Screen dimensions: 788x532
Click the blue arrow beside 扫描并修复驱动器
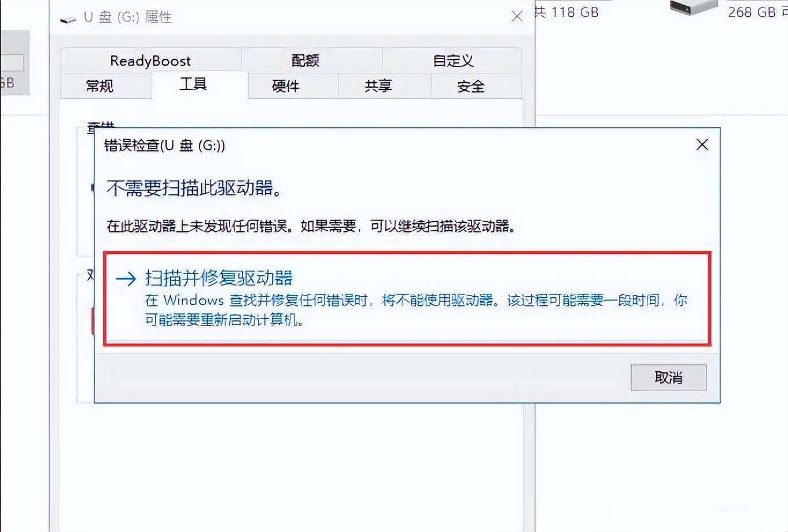tap(126, 279)
